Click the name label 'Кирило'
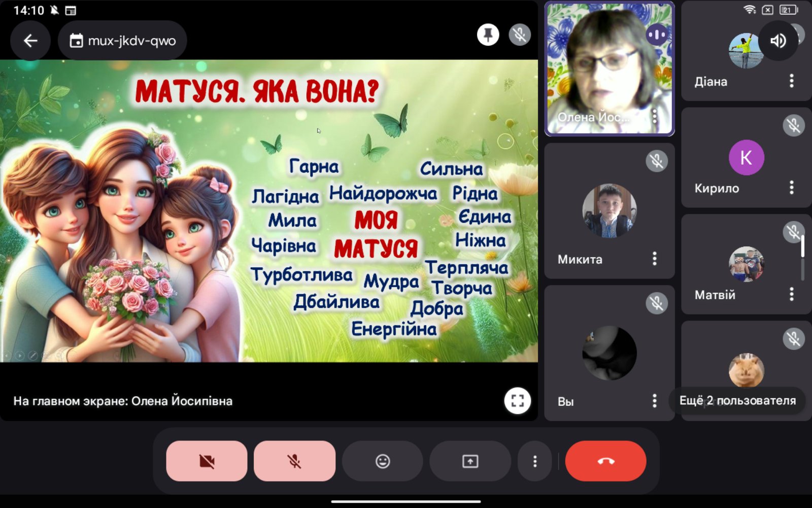This screenshot has height=508, width=812. coord(717,188)
